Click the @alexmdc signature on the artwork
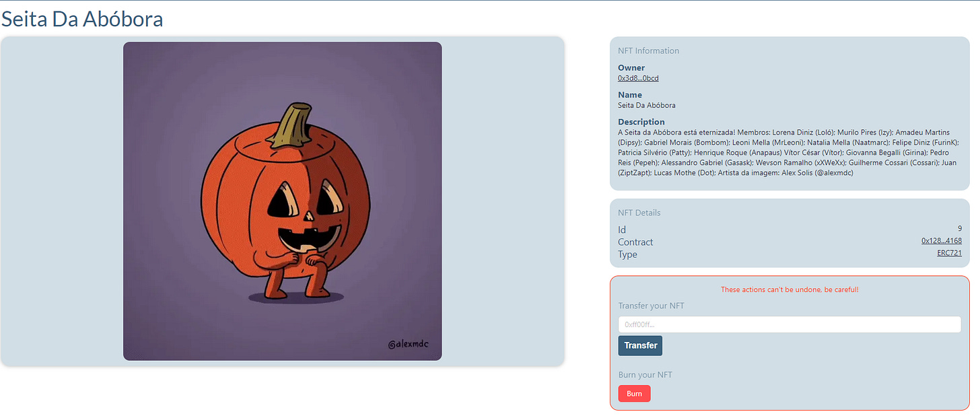 (x=409, y=345)
